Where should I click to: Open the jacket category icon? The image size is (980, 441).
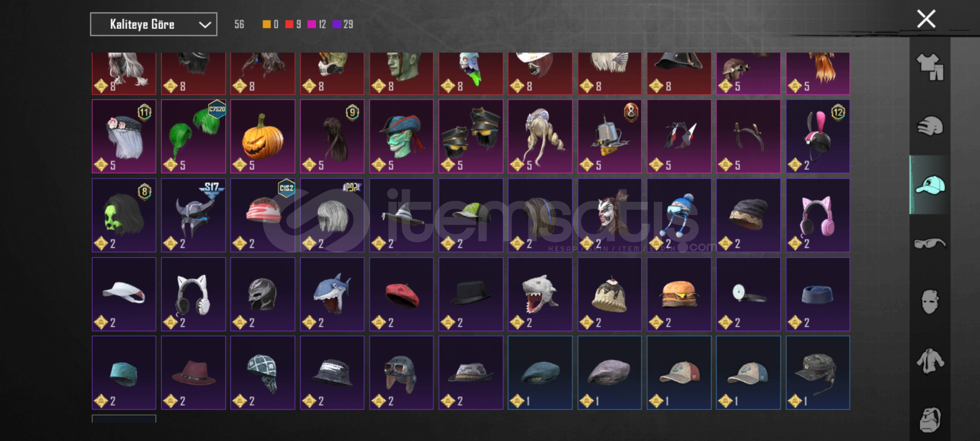[x=930, y=361]
